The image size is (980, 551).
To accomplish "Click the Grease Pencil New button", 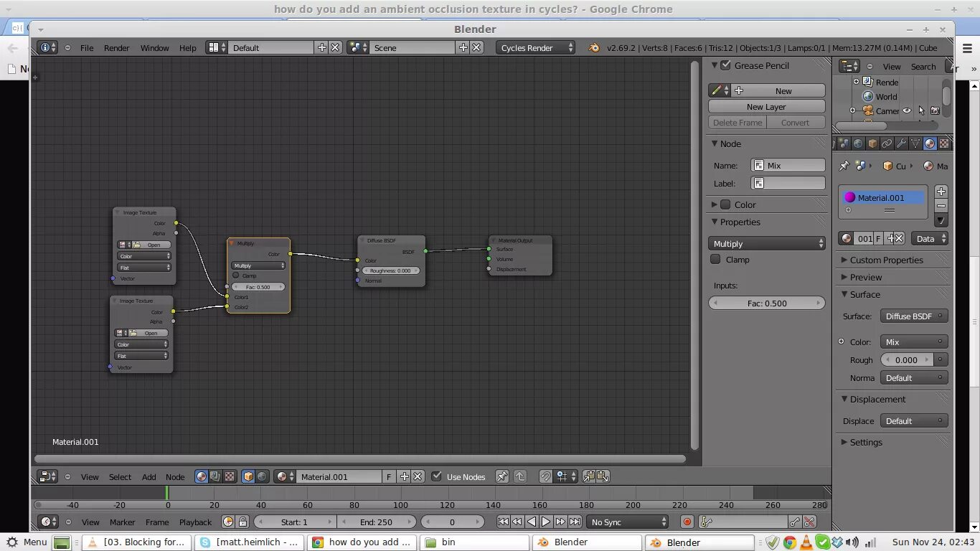I will [x=778, y=90].
